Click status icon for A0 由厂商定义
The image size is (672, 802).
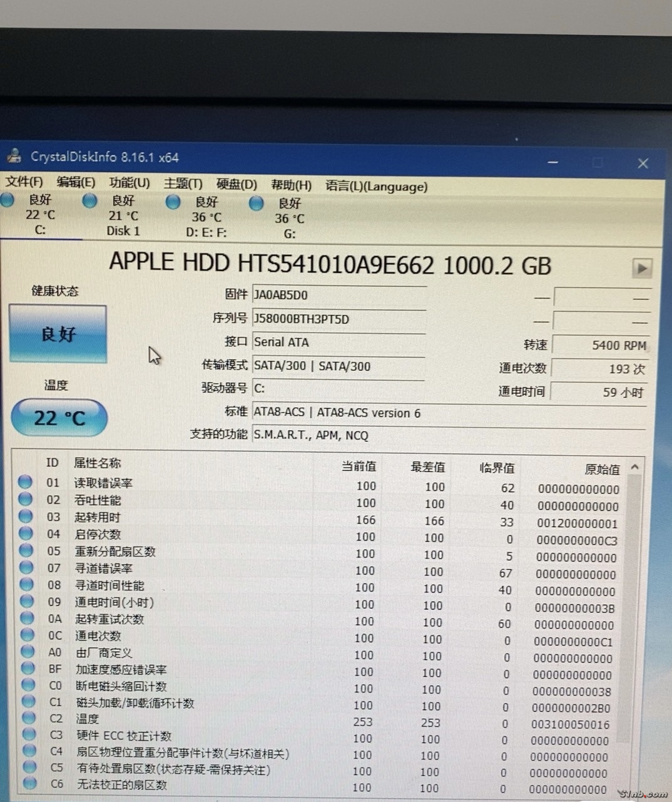click(28, 652)
